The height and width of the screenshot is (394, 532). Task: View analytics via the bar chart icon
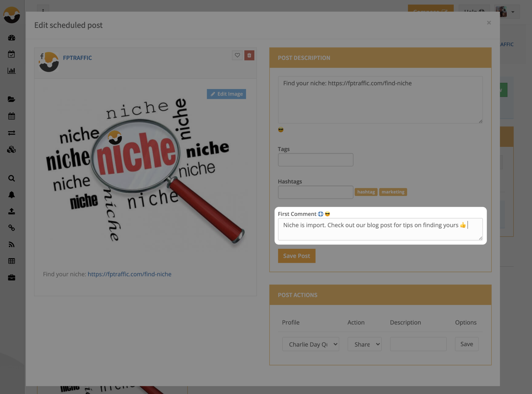click(11, 71)
